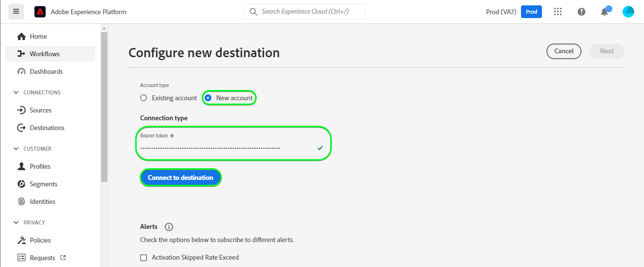Click the user profile avatar

pyautogui.click(x=628, y=12)
